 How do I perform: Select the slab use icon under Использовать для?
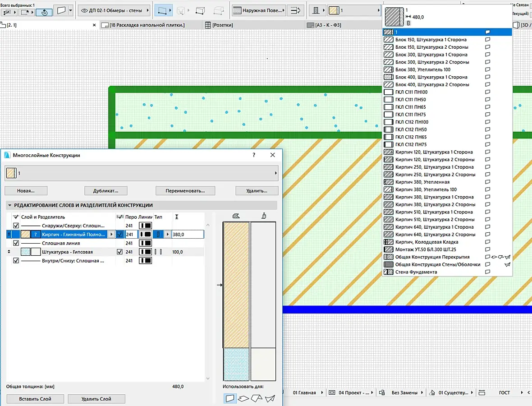tap(243, 398)
